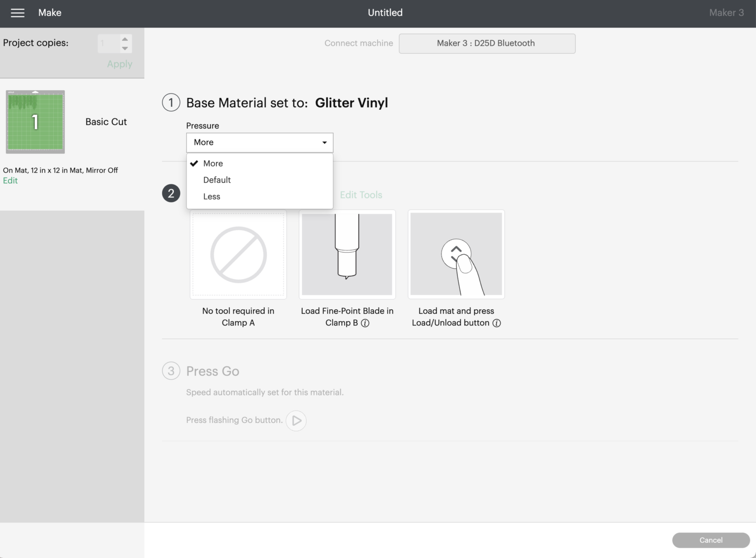756x558 pixels.
Task: Open the Maker 3 machine selector
Action: point(487,43)
